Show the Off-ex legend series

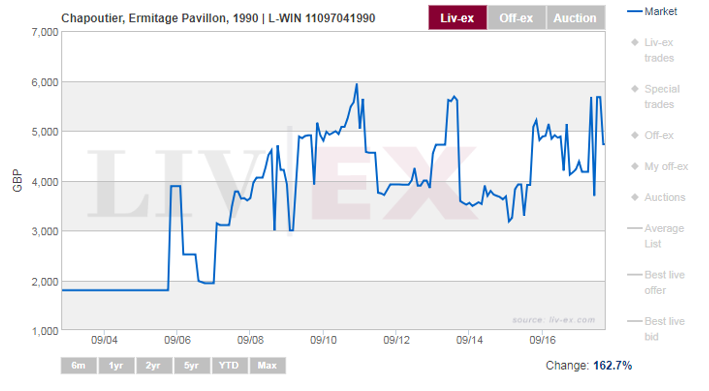point(652,135)
